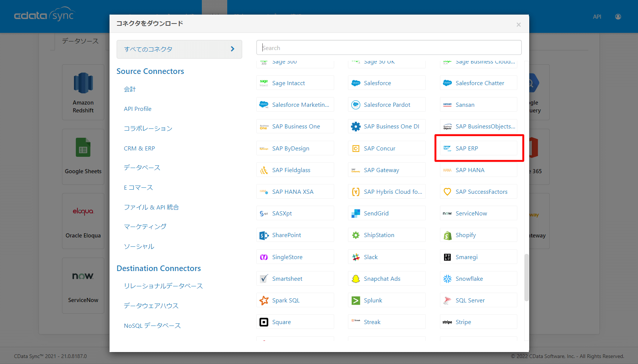The height and width of the screenshot is (364, 638).
Task: Choose the Slack connector
Action: (x=386, y=256)
